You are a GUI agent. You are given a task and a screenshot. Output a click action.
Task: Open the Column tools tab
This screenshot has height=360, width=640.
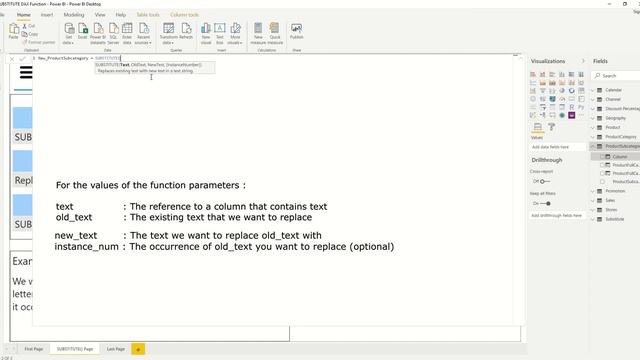pyautogui.click(x=184, y=15)
